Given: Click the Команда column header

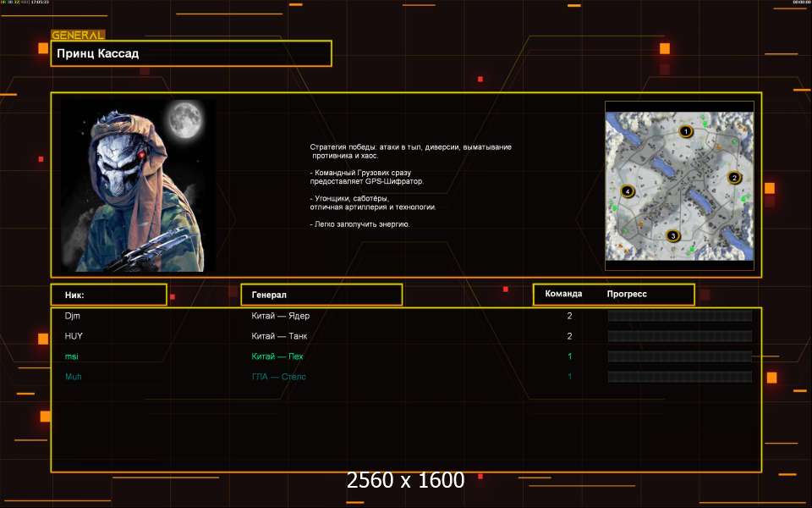Looking at the screenshot, I should click(563, 295).
